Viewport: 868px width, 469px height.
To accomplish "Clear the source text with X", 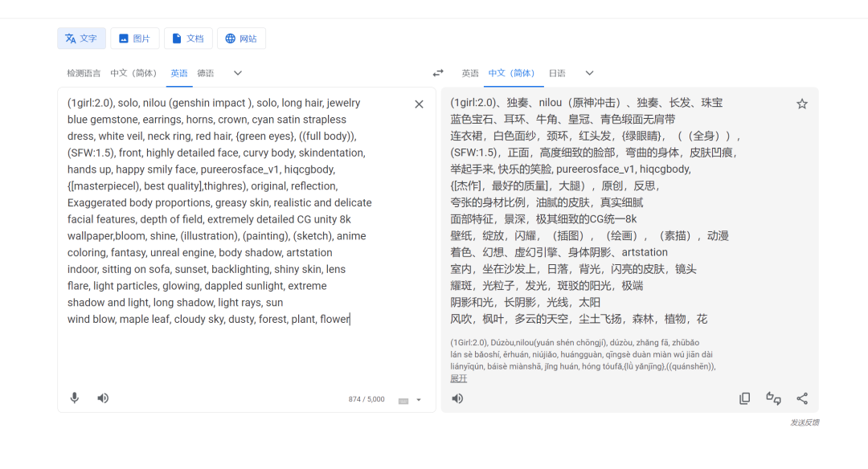I will [419, 104].
